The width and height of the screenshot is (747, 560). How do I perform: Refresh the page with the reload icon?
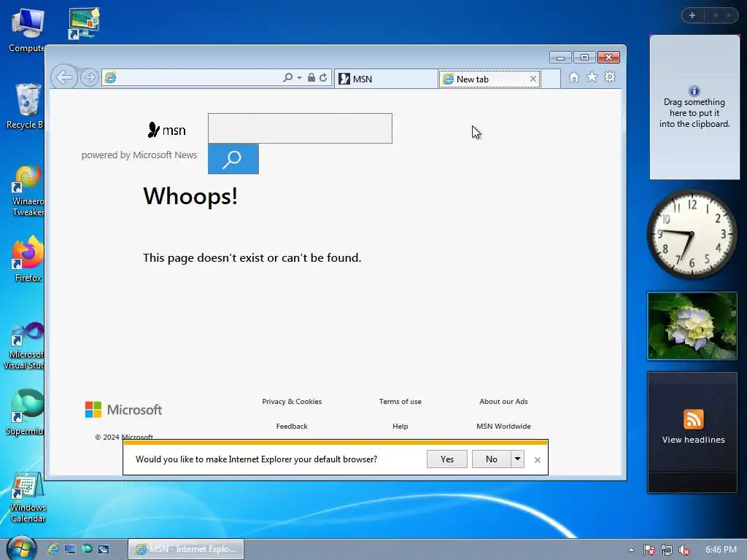tap(323, 77)
